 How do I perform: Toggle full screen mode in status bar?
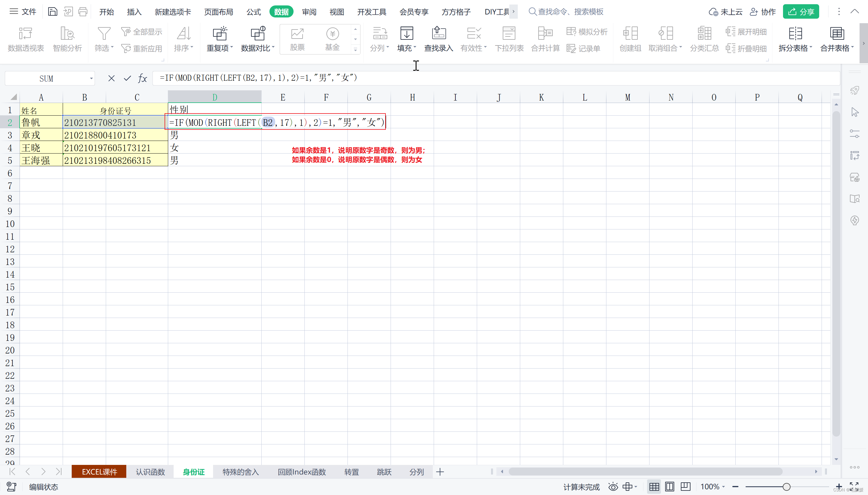pos(854,486)
